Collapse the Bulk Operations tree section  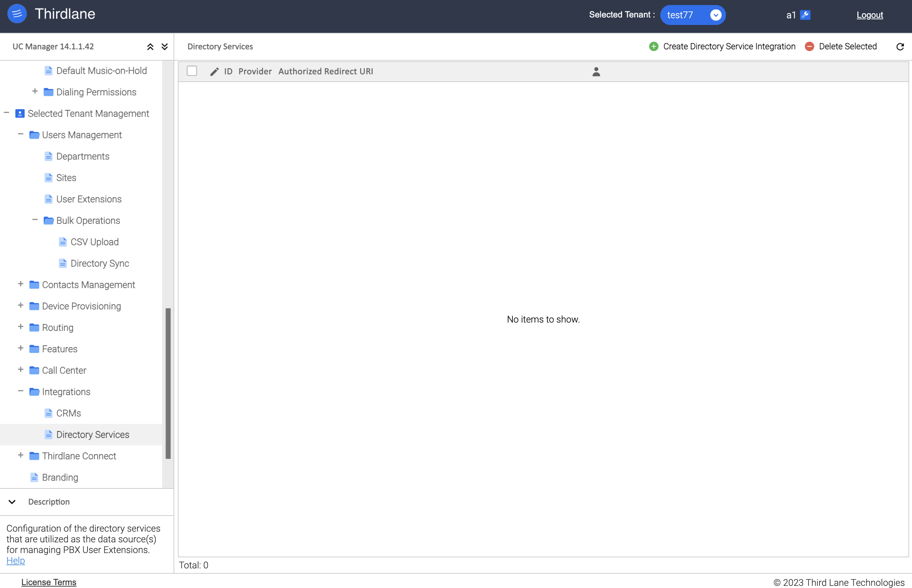35,220
